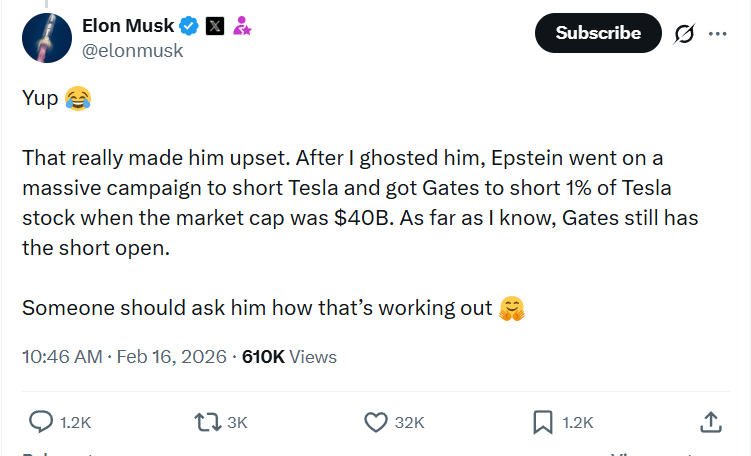This screenshot has height=456, width=751.
Task: Click the reply speech bubble icon
Action: [41, 422]
